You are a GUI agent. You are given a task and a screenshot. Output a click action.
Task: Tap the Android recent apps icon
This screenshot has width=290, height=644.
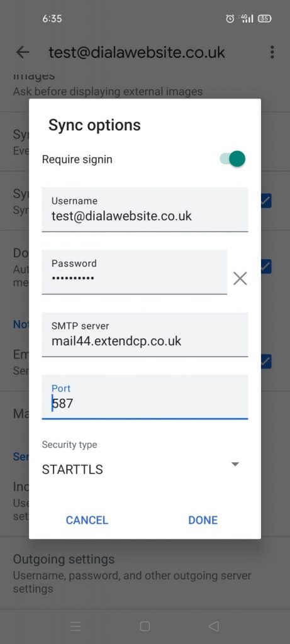(x=75, y=626)
